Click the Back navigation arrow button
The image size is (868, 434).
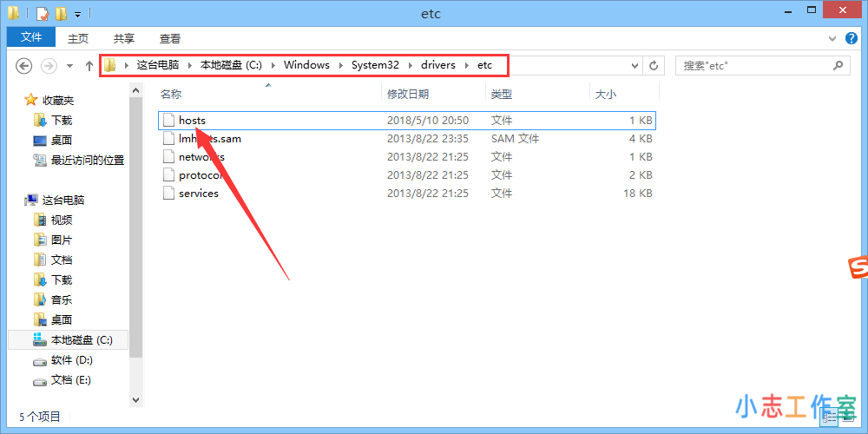point(24,66)
